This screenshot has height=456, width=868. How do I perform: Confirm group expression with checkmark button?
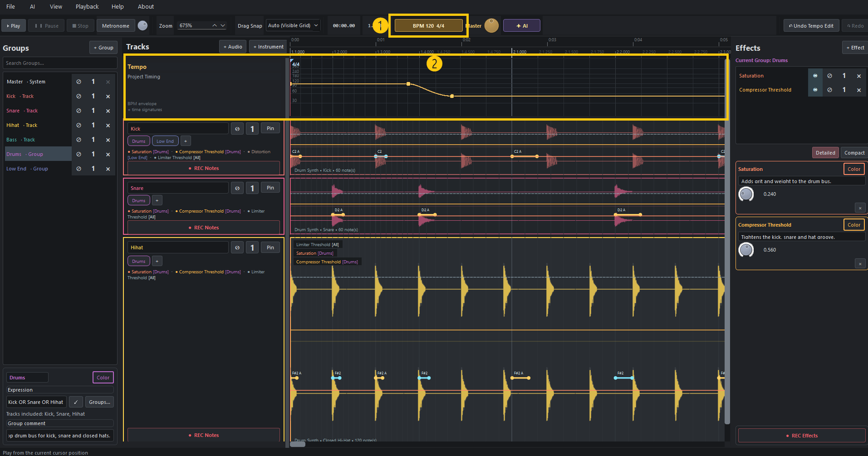(76, 402)
